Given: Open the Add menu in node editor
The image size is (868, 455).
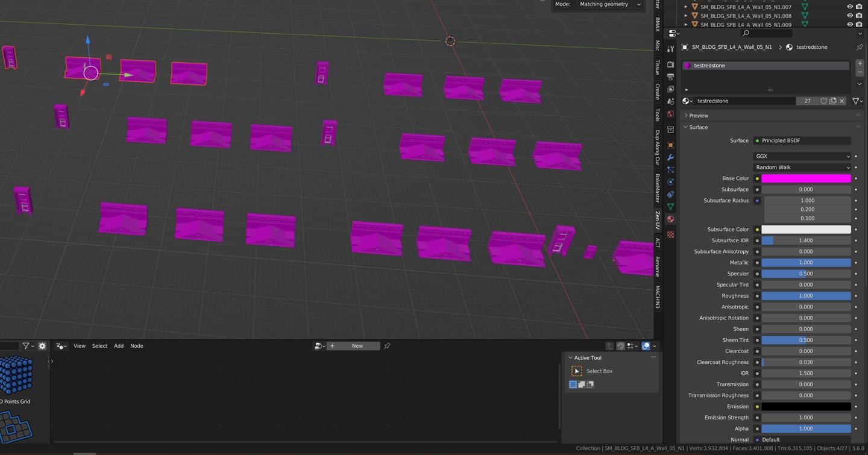Looking at the screenshot, I should pyautogui.click(x=119, y=346).
